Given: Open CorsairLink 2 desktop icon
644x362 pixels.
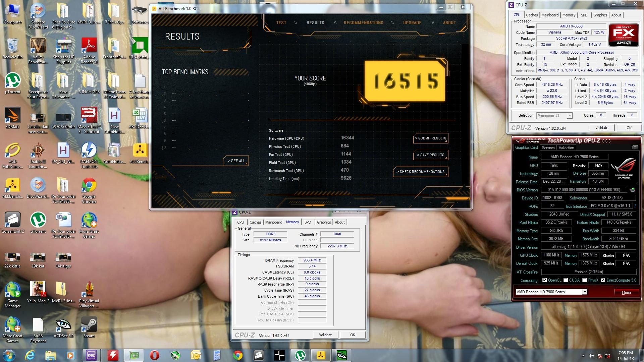Looking at the screenshot, I should point(13,223).
